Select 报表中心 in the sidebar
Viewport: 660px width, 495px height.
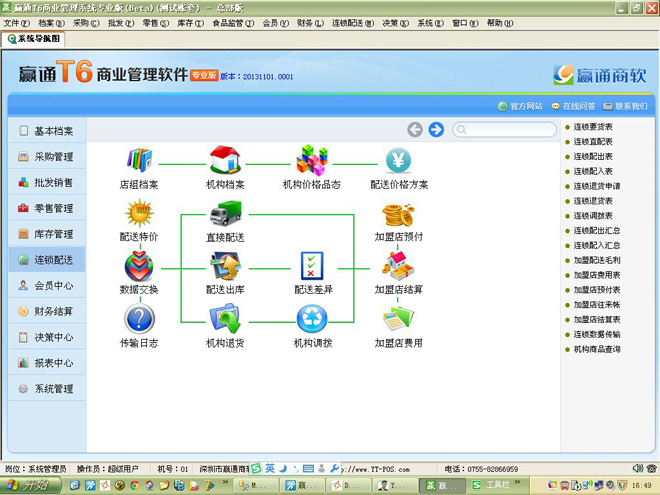[46, 362]
